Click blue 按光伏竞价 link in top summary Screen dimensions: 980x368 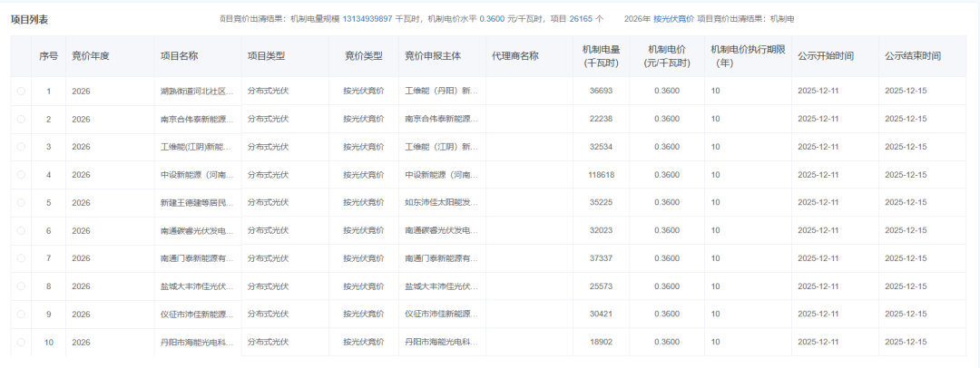point(673,19)
